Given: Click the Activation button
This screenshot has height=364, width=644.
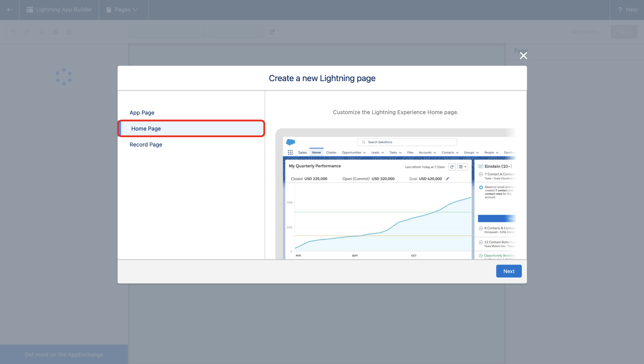Looking at the screenshot, I should tap(586, 32).
